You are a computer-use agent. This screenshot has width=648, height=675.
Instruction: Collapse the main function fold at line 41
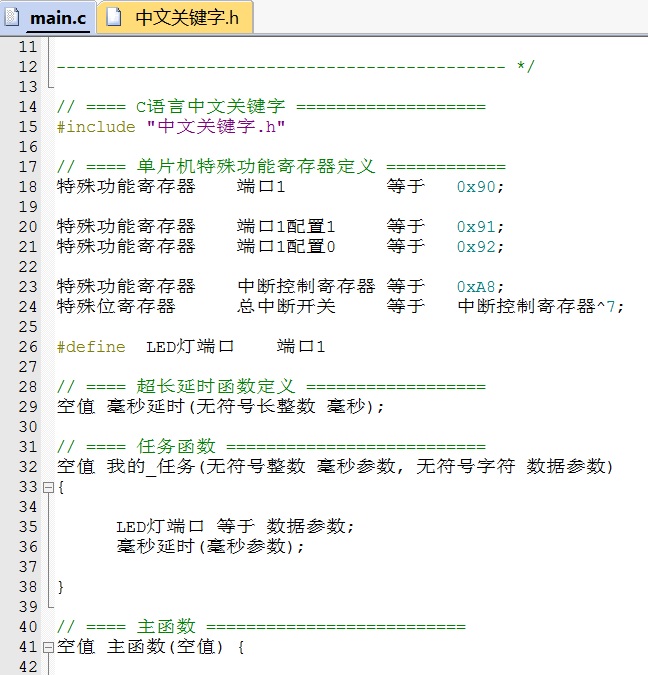[x=49, y=647]
